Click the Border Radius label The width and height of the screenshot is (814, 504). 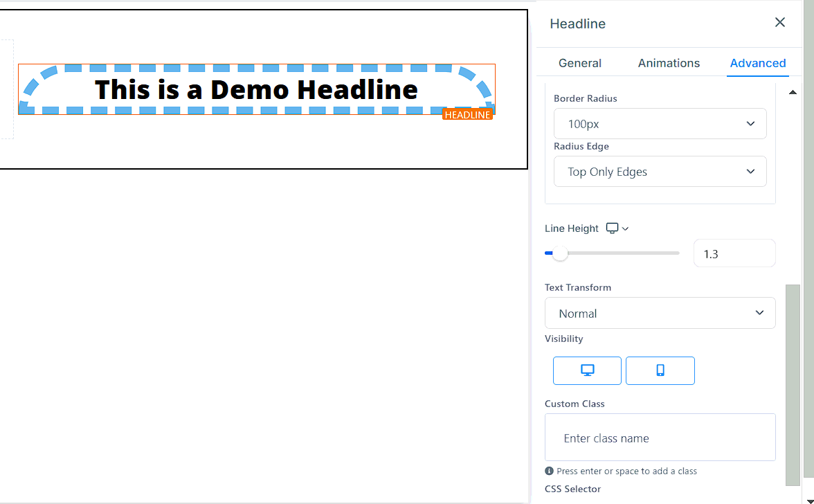pos(585,98)
